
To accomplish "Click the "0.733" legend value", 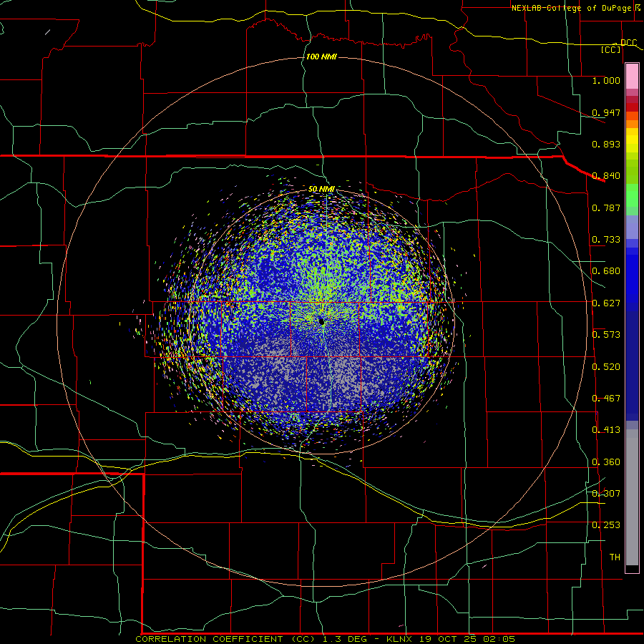I will point(606,240).
